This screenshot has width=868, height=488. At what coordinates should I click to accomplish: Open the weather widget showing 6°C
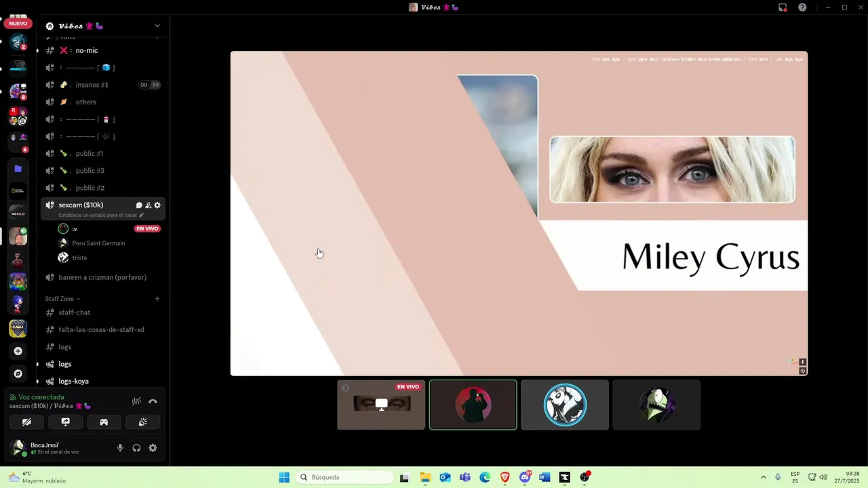tap(38, 477)
